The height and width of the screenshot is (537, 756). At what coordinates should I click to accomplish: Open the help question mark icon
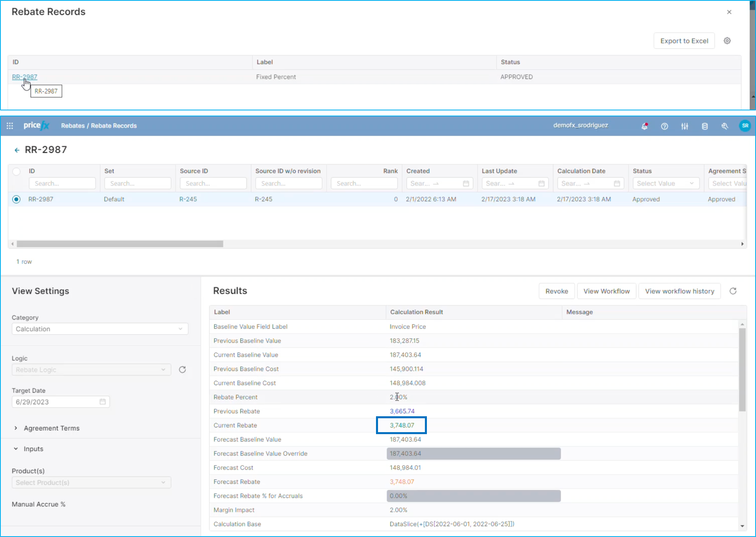(x=664, y=126)
